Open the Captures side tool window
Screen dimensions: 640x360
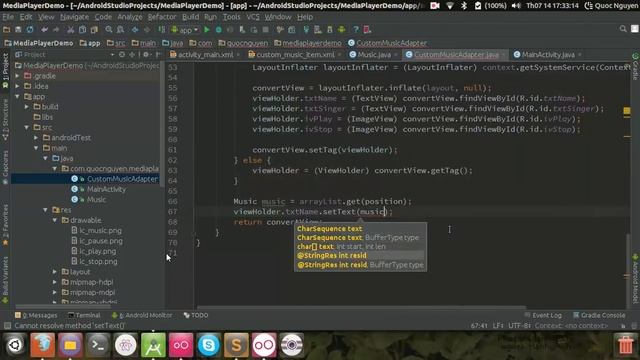coord(5,167)
